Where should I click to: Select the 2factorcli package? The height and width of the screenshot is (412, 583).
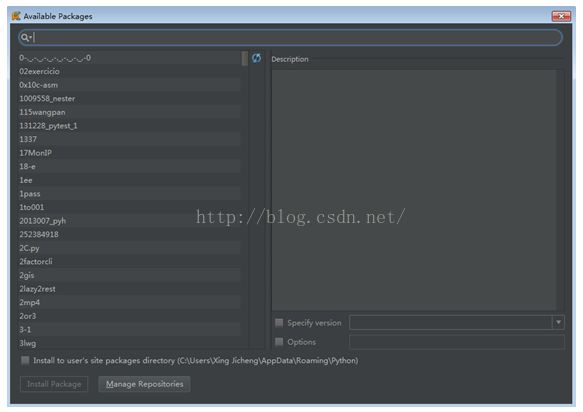tap(129, 261)
